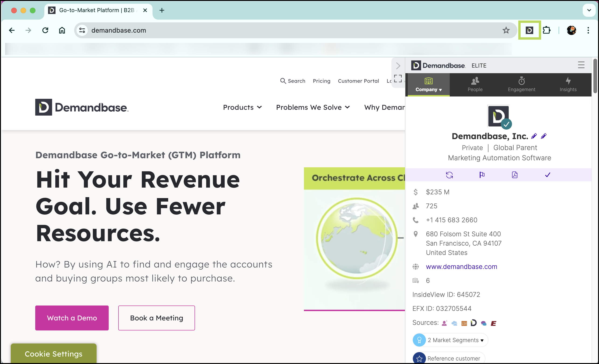Click the address line 680 Folsom St Suite 400

pos(463,234)
